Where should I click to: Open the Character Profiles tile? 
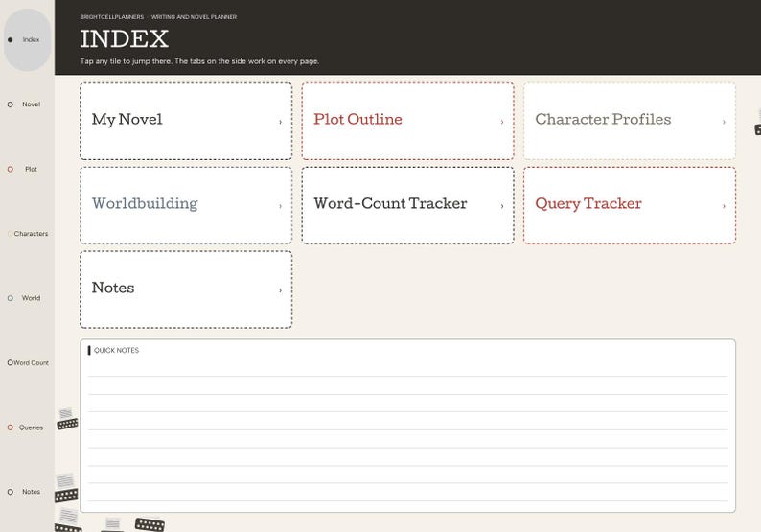(x=630, y=121)
